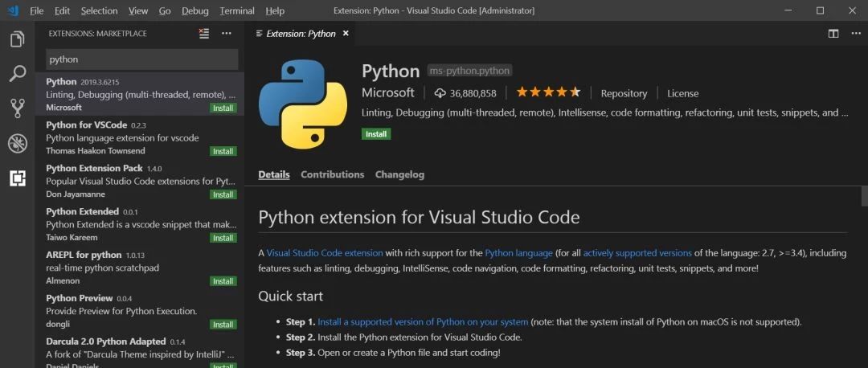Click the details page vertical scrollbar
Screen dimensions: 868x368
click(x=864, y=196)
